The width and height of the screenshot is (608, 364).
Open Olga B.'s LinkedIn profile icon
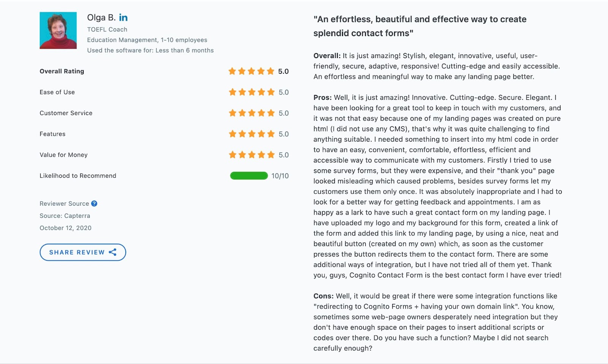click(123, 17)
